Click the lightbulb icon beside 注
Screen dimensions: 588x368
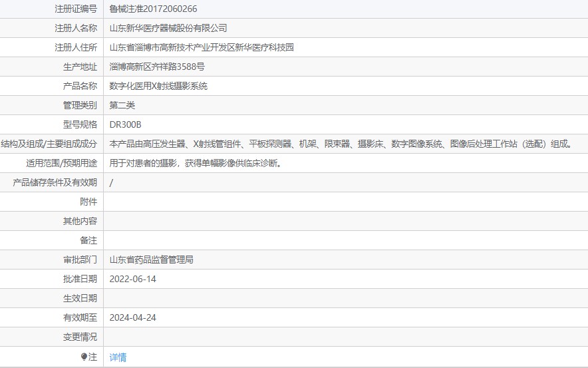pos(84,357)
